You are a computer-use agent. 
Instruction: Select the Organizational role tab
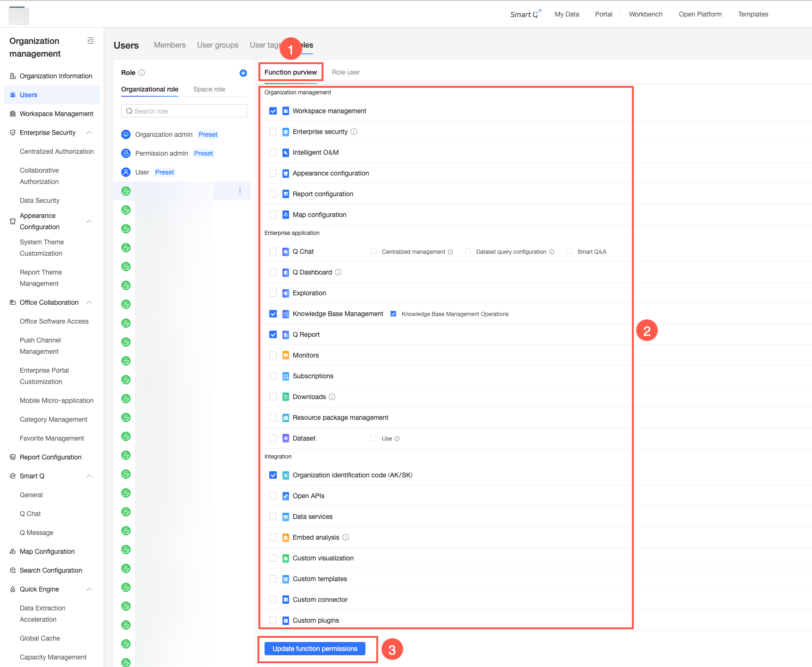point(149,89)
